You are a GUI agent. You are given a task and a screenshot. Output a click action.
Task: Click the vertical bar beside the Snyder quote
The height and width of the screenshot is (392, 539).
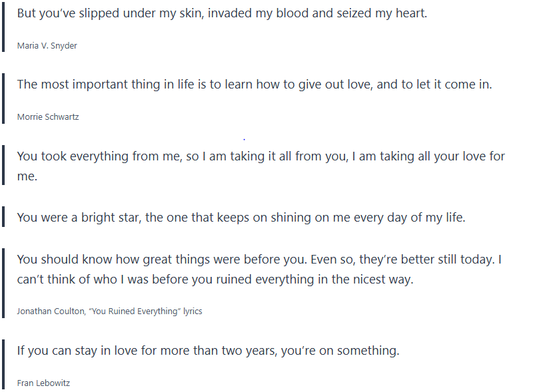[4, 27]
